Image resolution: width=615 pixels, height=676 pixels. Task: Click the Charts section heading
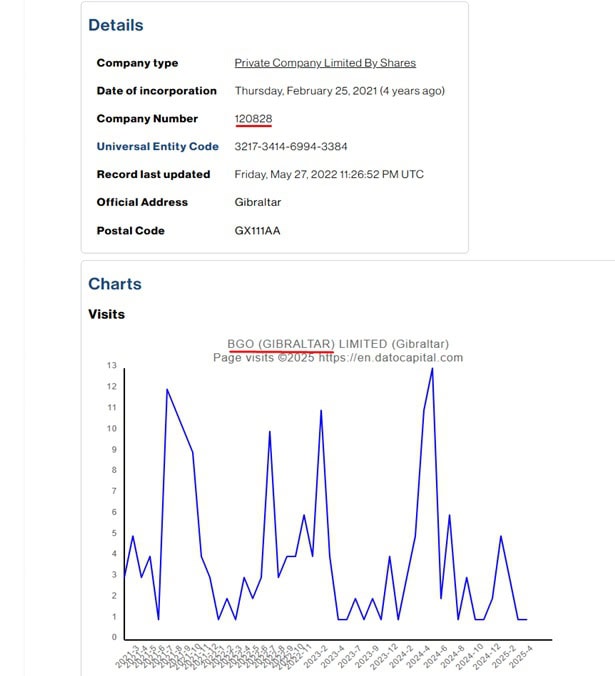pyautogui.click(x=115, y=284)
